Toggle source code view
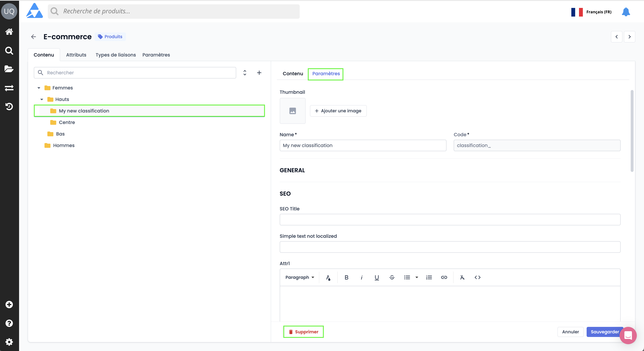The height and width of the screenshot is (351, 644). click(x=477, y=277)
